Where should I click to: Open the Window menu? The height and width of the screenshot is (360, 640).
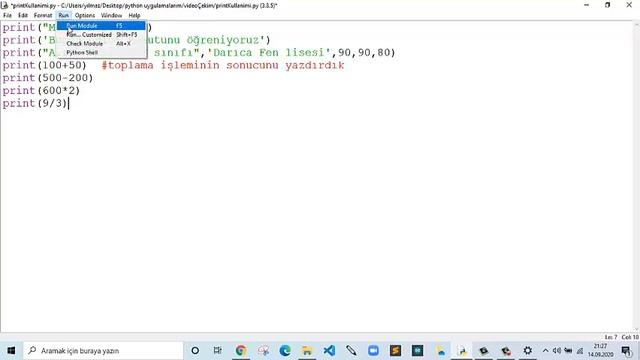tap(111, 16)
